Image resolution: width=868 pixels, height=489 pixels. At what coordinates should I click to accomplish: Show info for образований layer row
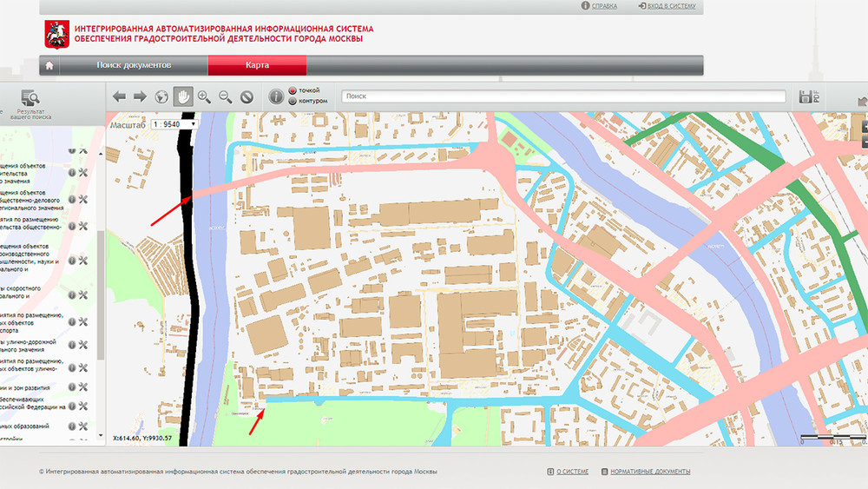pyautogui.click(x=72, y=426)
